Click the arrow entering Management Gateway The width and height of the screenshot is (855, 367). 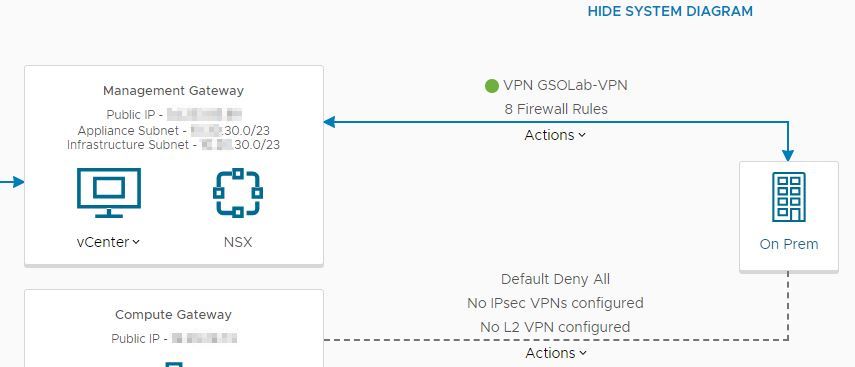coord(12,182)
